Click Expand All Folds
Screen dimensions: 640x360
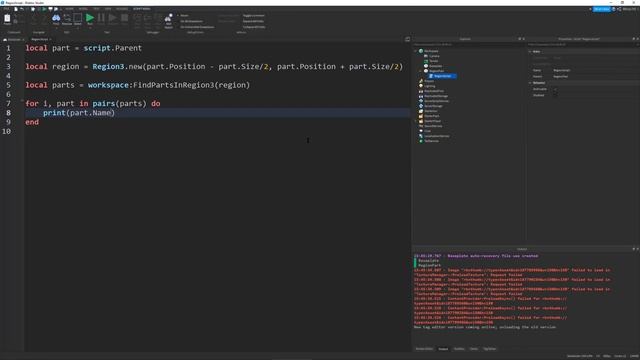(253, 21)
